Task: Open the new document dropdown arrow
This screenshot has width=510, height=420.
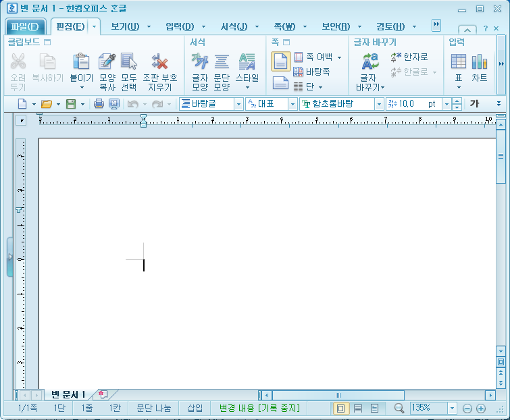Action: (x=34, y=105)
